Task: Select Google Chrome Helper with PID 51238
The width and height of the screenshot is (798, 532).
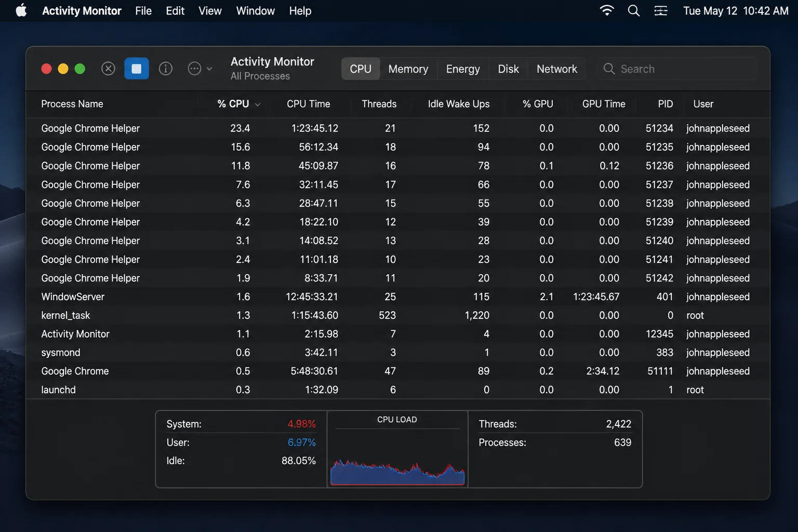Action: click(x=398, y=203)
